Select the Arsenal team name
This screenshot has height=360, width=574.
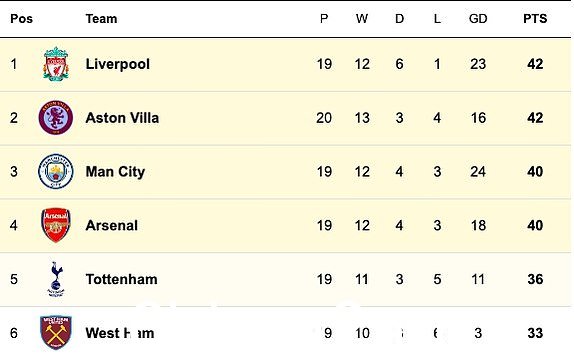pyautogui.click(x=112, y=226)
